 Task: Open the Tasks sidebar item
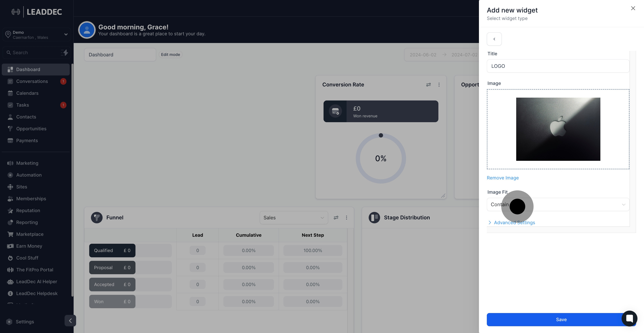tap(36, 105)
